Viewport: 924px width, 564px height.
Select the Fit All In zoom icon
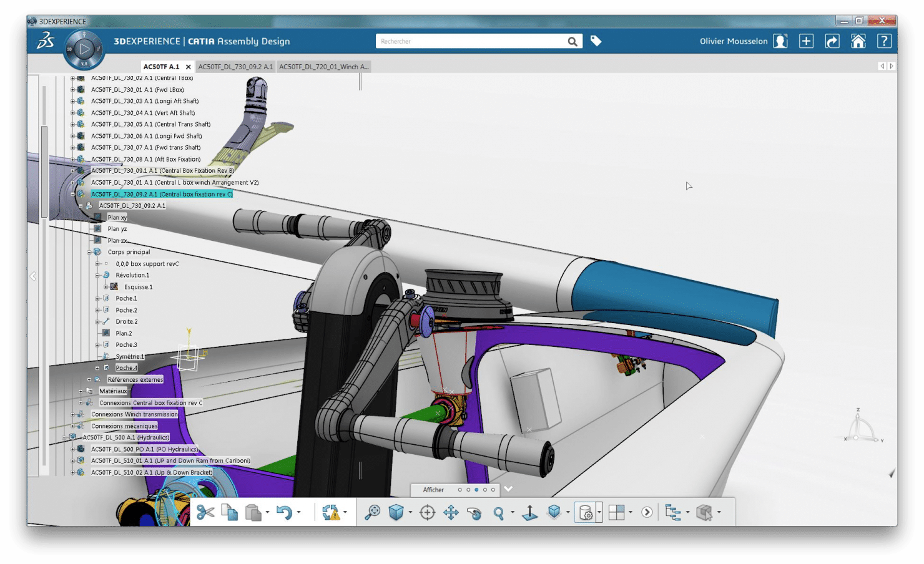pos(372,512)
